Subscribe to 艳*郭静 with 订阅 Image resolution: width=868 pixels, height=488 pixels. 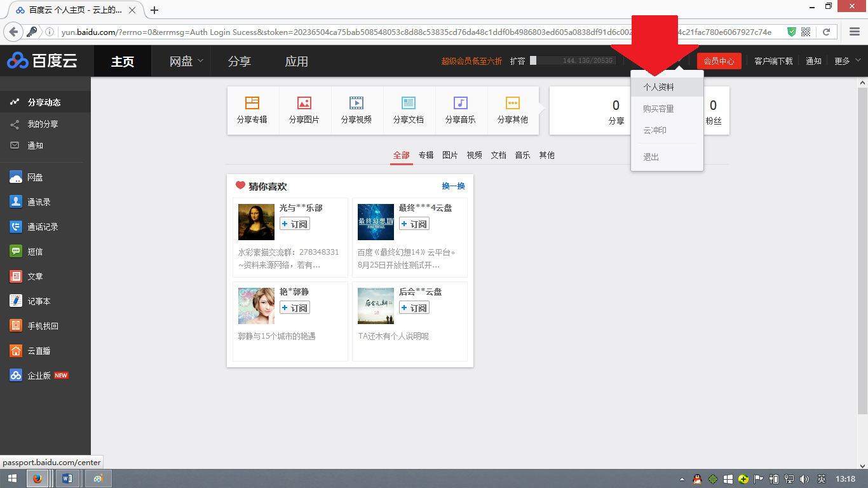click(295, 308)
